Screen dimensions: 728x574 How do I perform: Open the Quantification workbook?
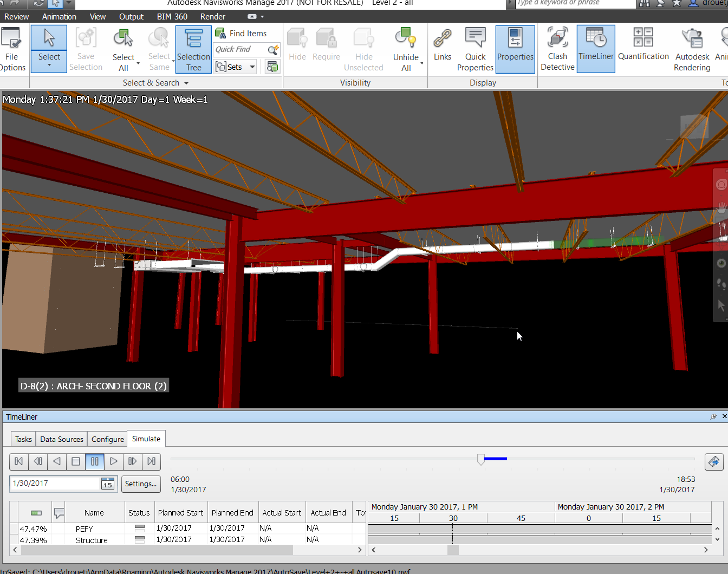[643, 49]
